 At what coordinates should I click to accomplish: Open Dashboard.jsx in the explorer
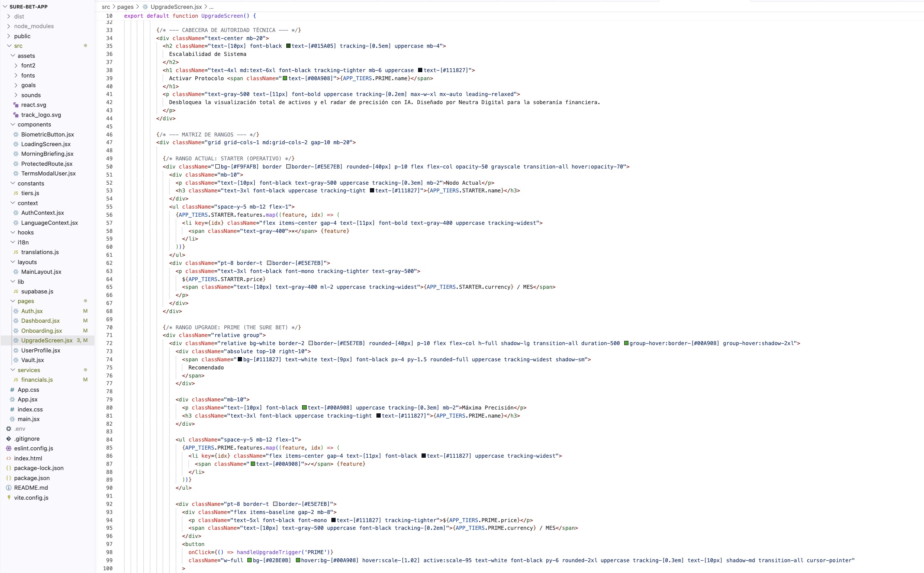click(40, 321)
